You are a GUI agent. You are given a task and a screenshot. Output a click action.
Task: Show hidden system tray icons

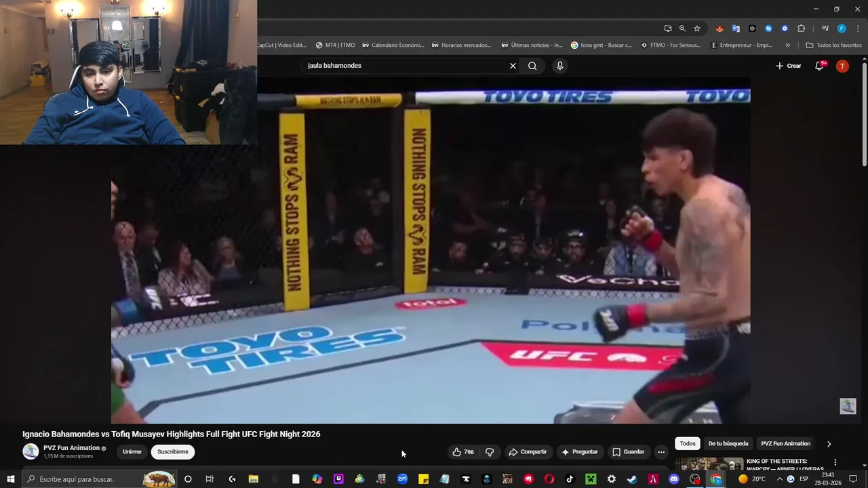coord(779,479)
